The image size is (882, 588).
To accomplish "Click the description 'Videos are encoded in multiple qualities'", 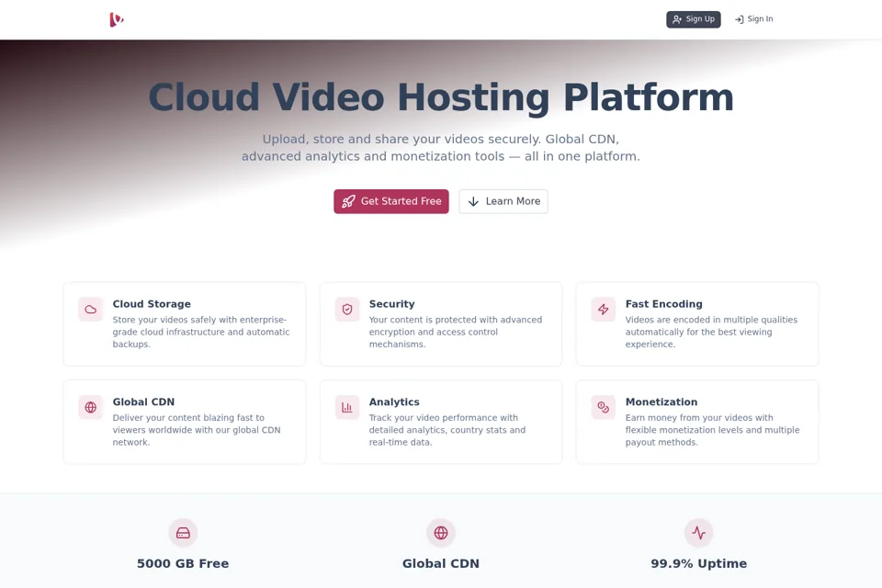I will coord(711,332).
